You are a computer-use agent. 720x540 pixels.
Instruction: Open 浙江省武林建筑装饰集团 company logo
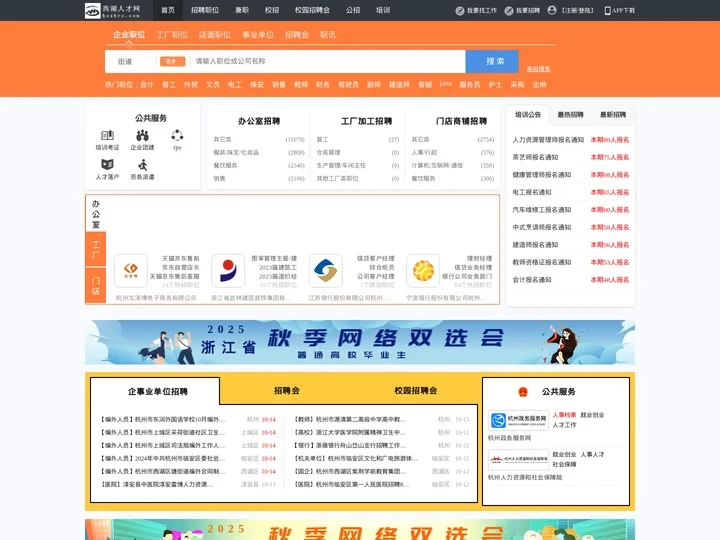point(228,270)
